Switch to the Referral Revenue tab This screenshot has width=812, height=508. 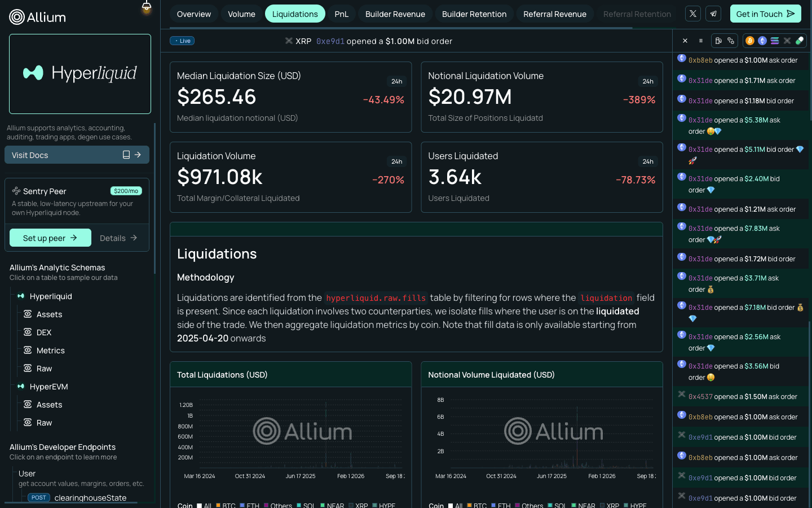point(555,14)
